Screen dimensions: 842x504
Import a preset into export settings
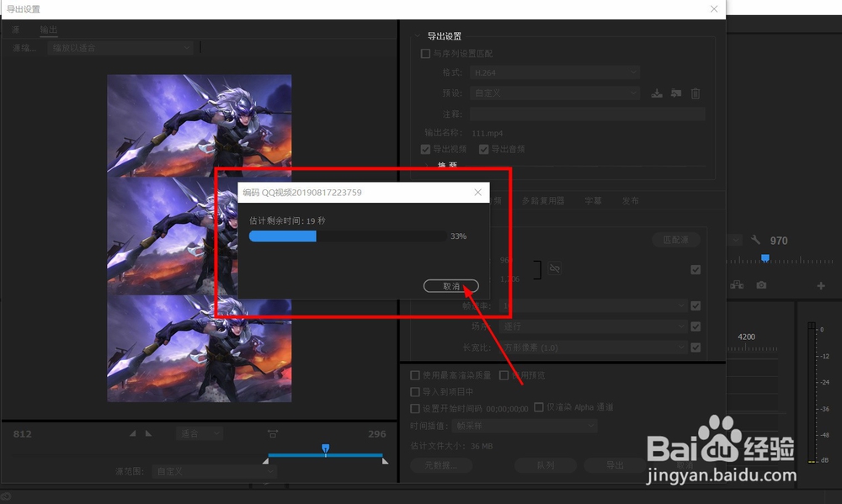coord(676,93)
